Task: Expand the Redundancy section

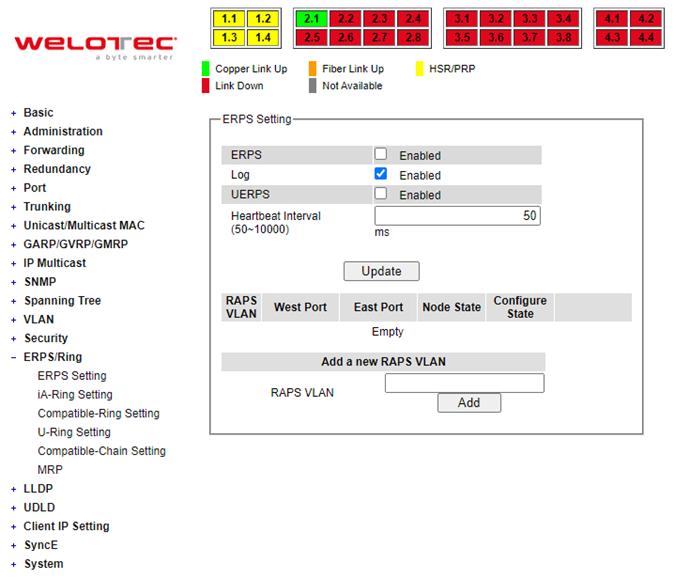Action: click(x=57, y=169)
